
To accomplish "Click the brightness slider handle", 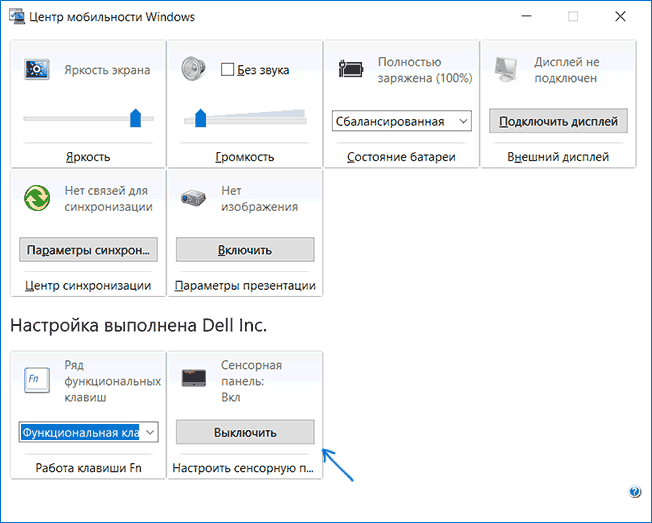I will point(135,119).
